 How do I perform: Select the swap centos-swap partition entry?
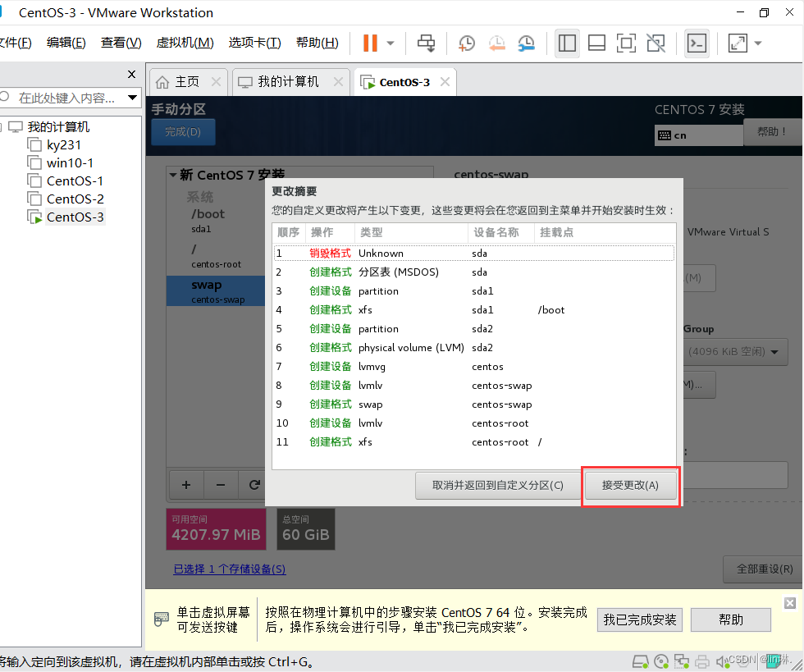(215, 290)
